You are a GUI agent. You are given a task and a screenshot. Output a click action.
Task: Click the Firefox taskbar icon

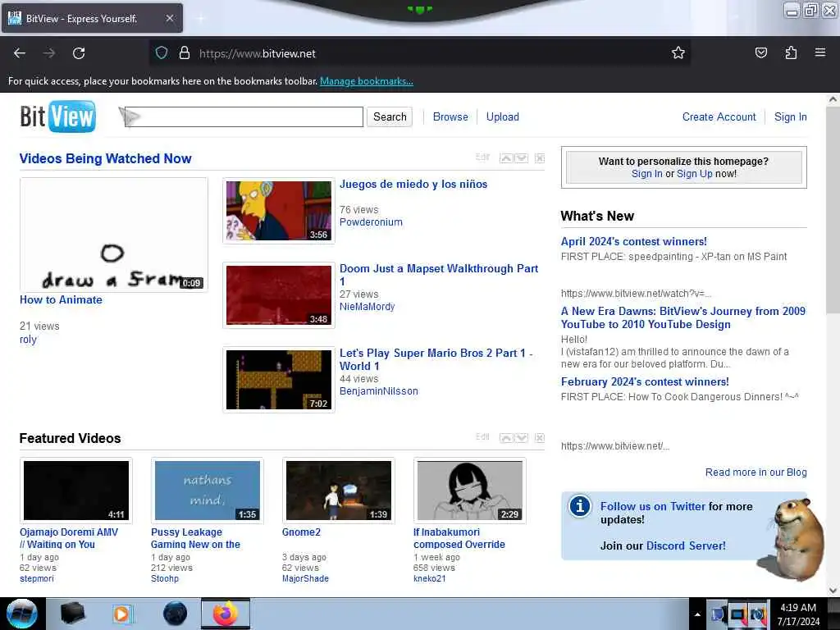[226, 614]
